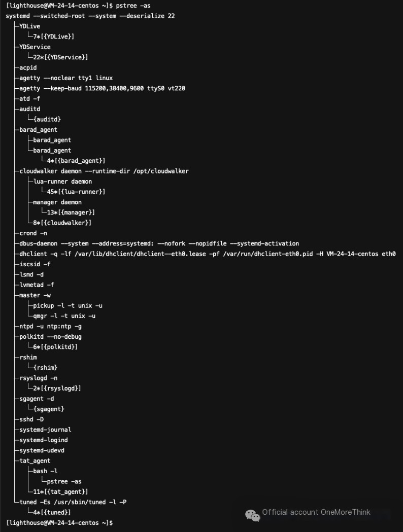Click the YDService process entry
The width and height of the screenshot is (403, 532).
click(35, 47)
